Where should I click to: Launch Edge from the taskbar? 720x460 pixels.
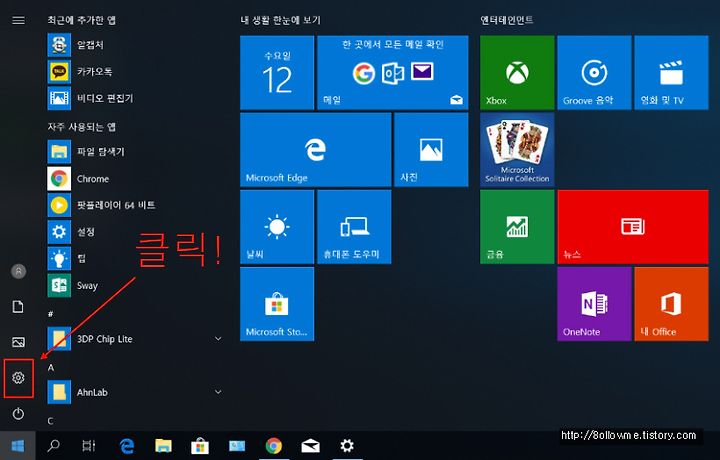tap(126, 445)
